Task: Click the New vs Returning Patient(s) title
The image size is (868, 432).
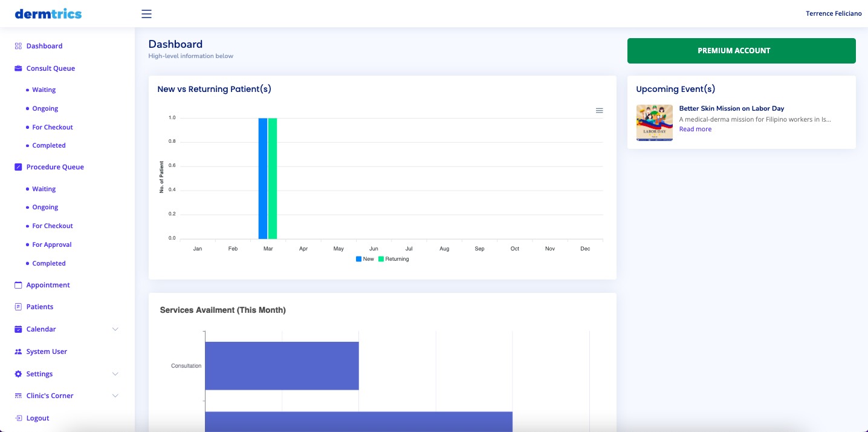Action: click(214, 89)
